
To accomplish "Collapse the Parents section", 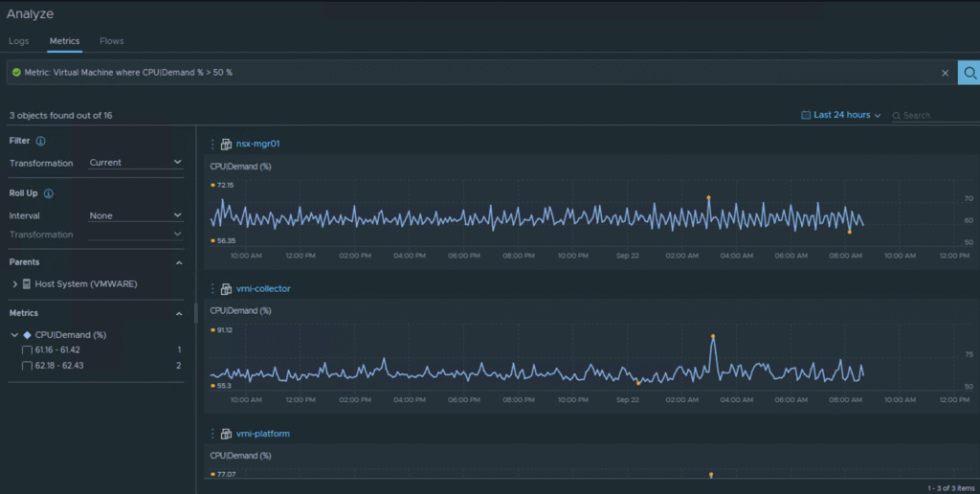I will point(178,262).
